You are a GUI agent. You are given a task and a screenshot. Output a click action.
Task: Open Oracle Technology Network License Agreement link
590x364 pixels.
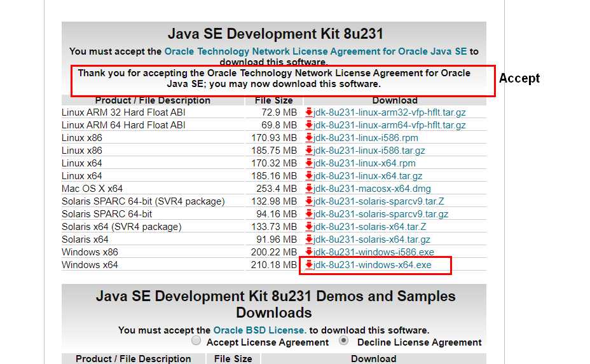pos(315,51)
